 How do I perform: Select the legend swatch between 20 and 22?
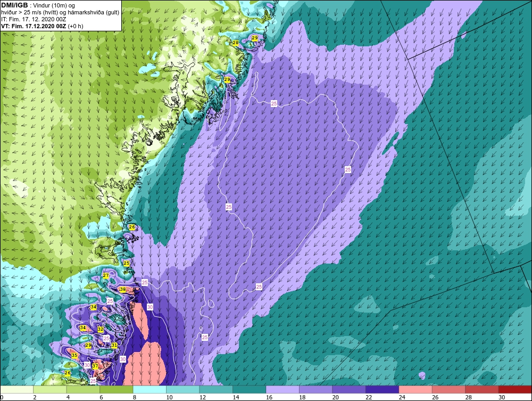349,389
